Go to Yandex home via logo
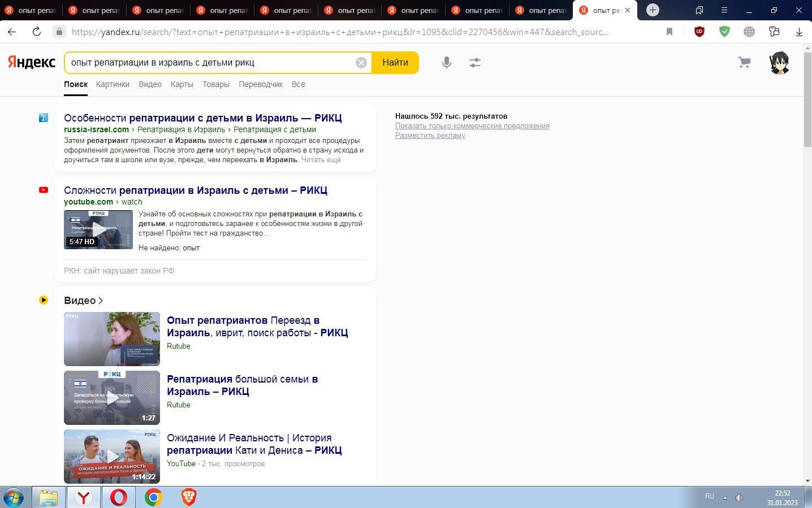Image resolution: width=812 pixels, height=508 pixels. click(x=32, y=62)
